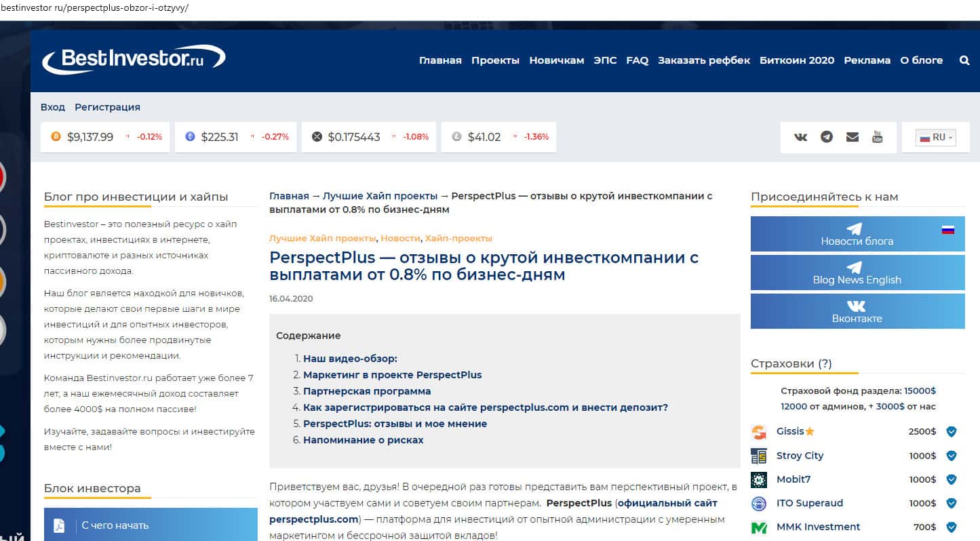Open the Заказать рефбек menu item
This screenshot has width=980, height=541.
[x=703, y=60]
